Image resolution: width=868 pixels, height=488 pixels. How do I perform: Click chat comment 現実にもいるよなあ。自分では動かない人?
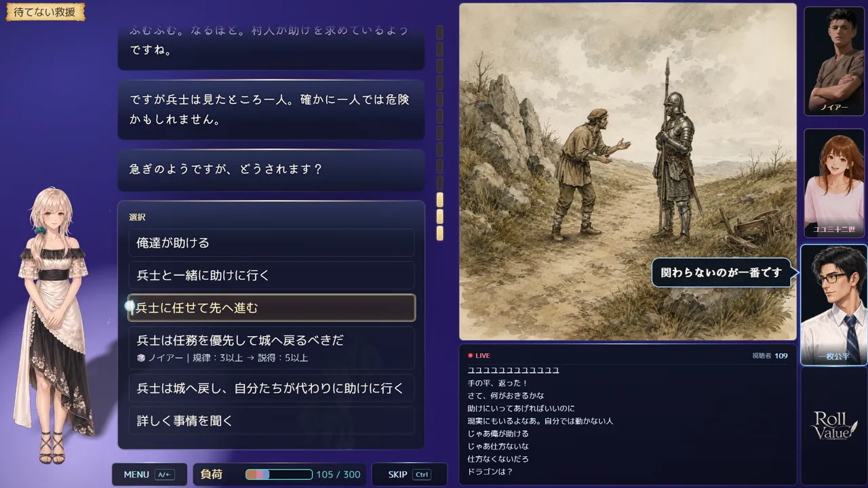click(540, 421)
